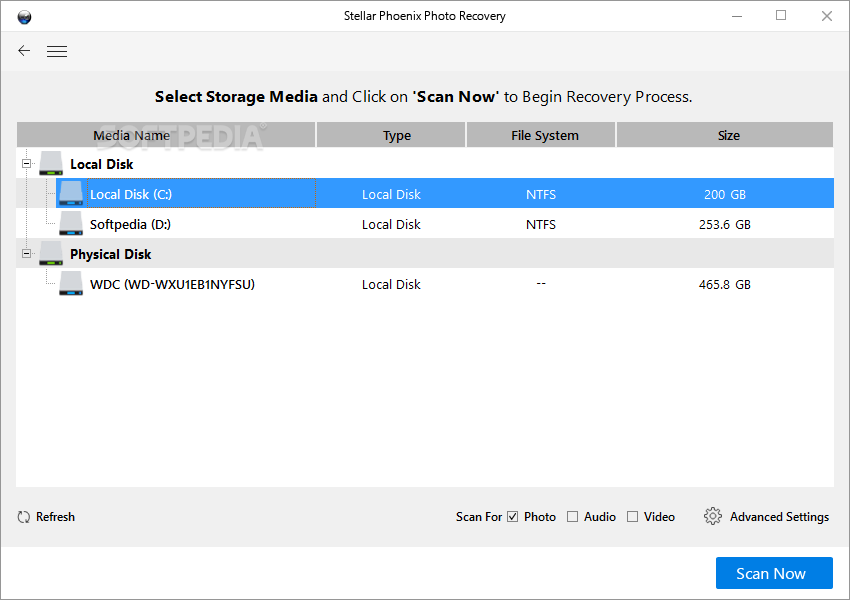This screenshot has height=600, width=850.
Task: Click the 253.6 GB size value
Action: (725, 224)
